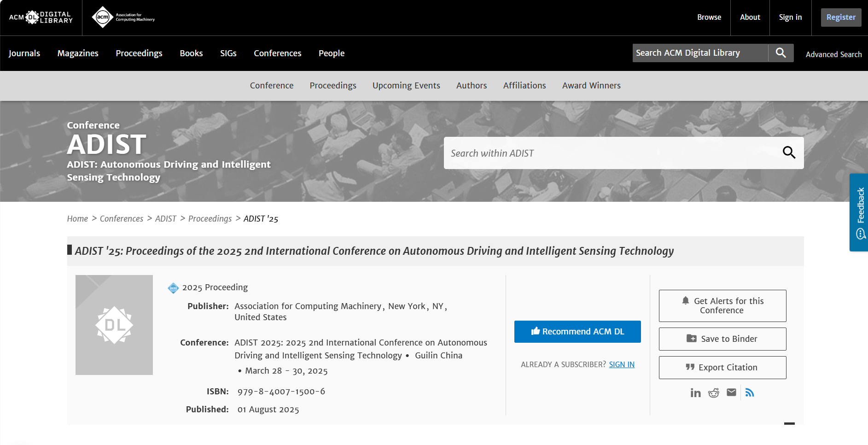Open Advanced Search
This screenshot has width=868, height=445.
(833, 54)
